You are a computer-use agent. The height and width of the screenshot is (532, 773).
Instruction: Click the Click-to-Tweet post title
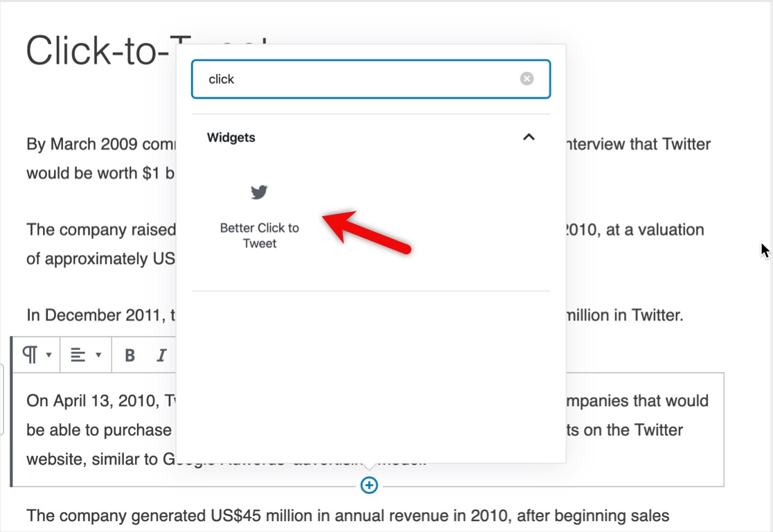(x=98, y=51)
